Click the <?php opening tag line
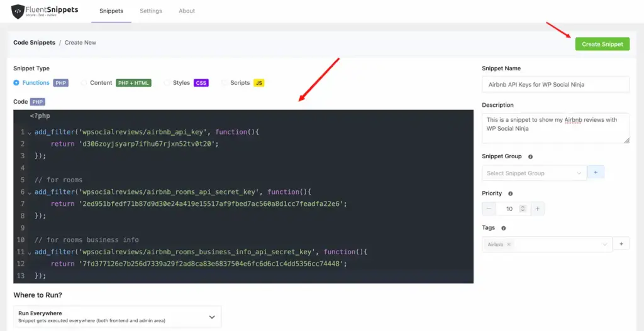The image size is (644, 331). click(x=40, y=116)
